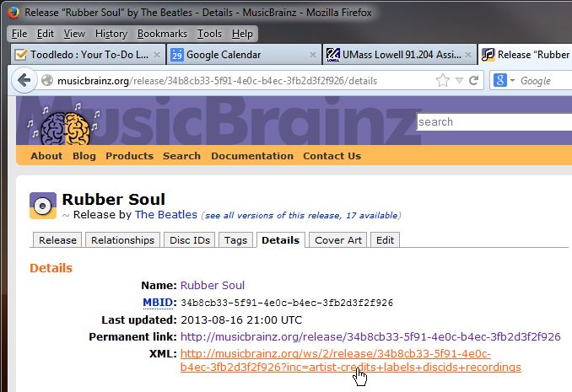This screenshot has width=572, height=392.
Task: Switch to the Google Calendar tab
Action: coord(244,55)
